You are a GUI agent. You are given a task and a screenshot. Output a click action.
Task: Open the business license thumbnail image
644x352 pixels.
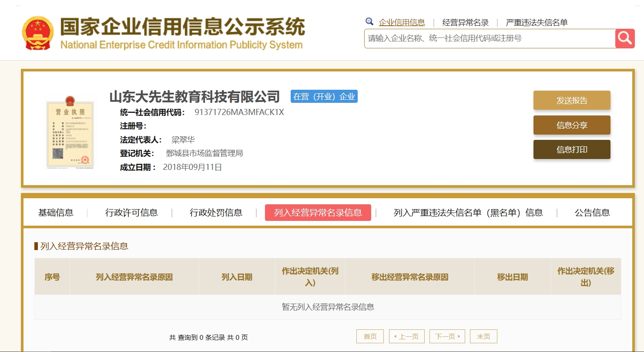tap(70, 132)
